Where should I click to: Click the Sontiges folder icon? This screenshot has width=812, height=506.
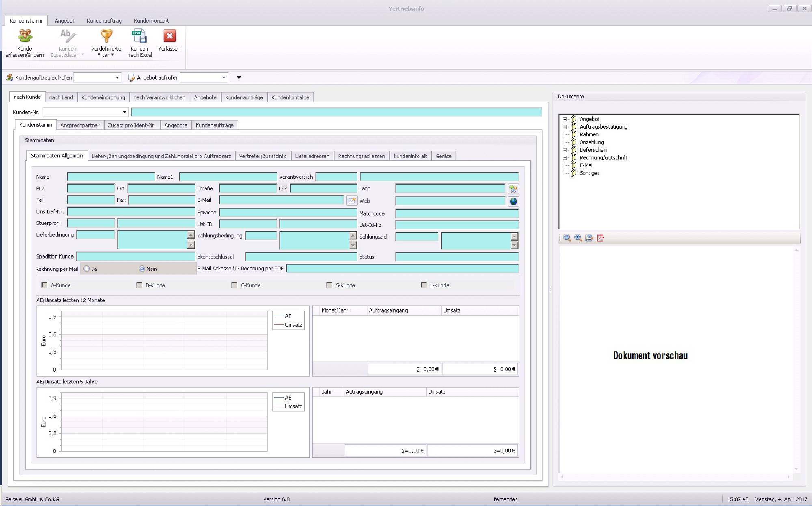tap(574, 173)
